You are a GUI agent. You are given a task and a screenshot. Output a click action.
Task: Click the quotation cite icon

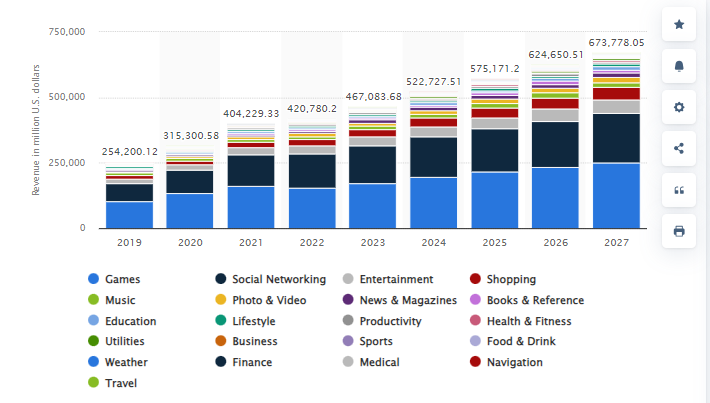tap(679, 190)
